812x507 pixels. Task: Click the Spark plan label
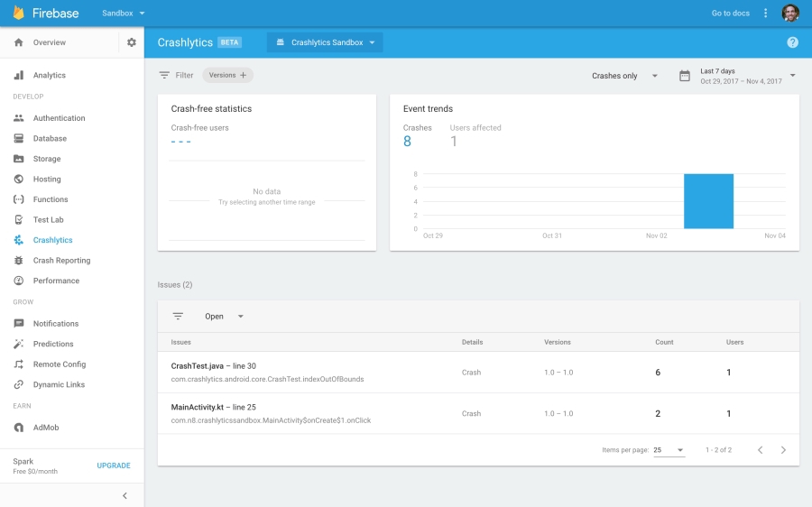pyautogui.click(x=23, y=461)
